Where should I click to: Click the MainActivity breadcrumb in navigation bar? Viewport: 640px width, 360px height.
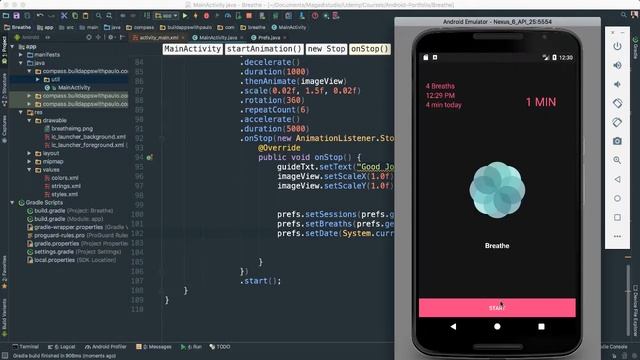289,27
